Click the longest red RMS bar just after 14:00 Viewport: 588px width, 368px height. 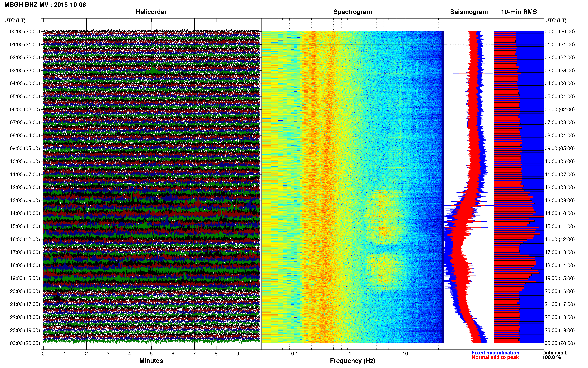[x=519, y=216]
